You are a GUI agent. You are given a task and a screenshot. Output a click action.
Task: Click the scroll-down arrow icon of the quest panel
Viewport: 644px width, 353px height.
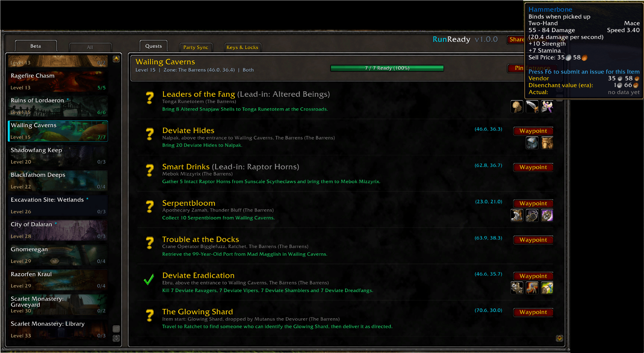[560, 338]
